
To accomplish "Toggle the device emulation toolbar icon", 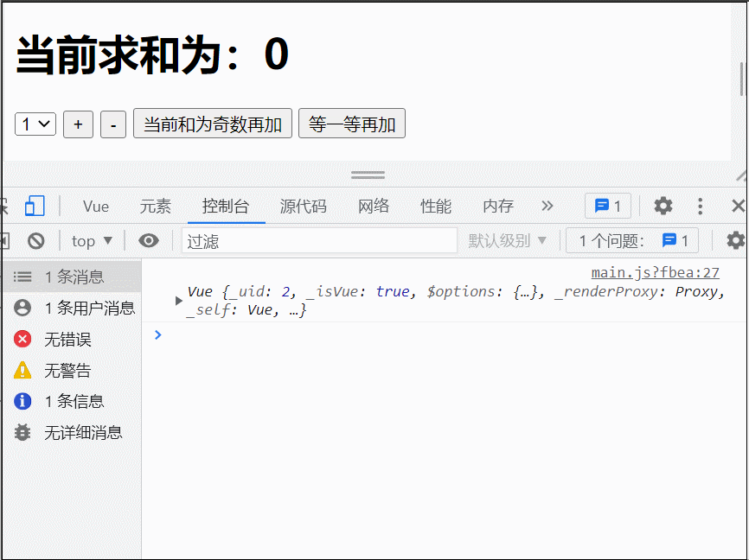I will pos(35,206).
